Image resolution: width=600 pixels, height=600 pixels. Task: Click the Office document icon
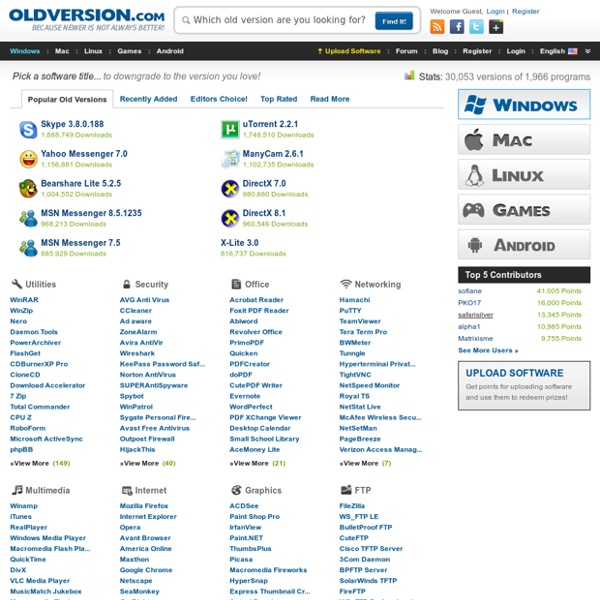[x=236, y=284]
